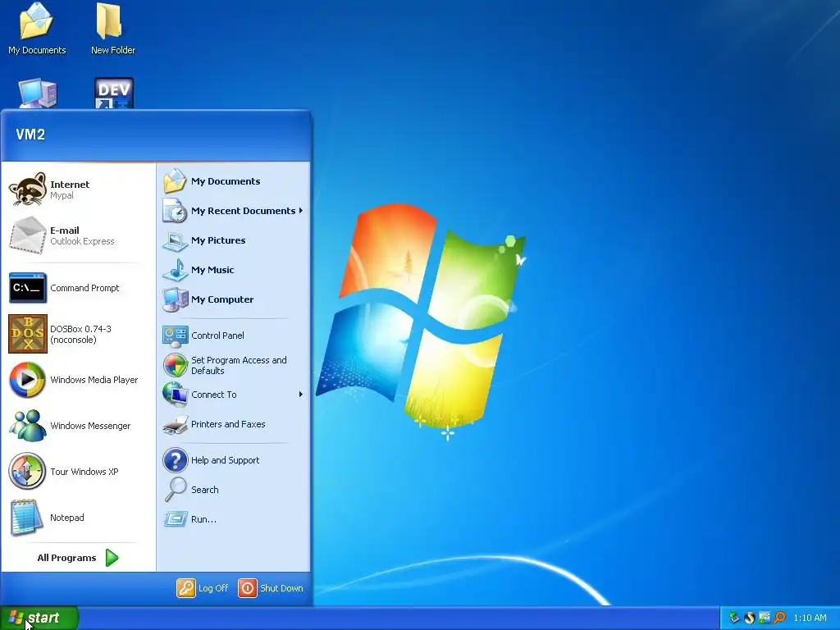
Task: Open My Pictures icon
Action: (175, 240)
